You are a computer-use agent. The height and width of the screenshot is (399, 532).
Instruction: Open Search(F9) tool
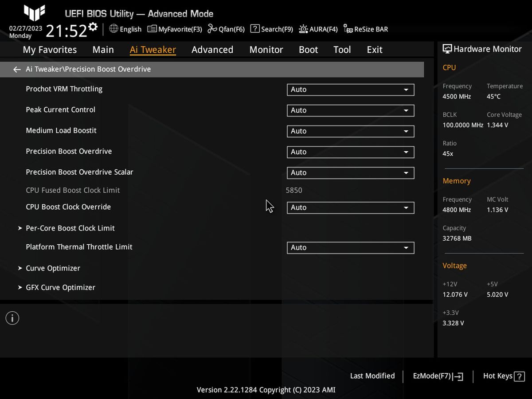(272, 29)
